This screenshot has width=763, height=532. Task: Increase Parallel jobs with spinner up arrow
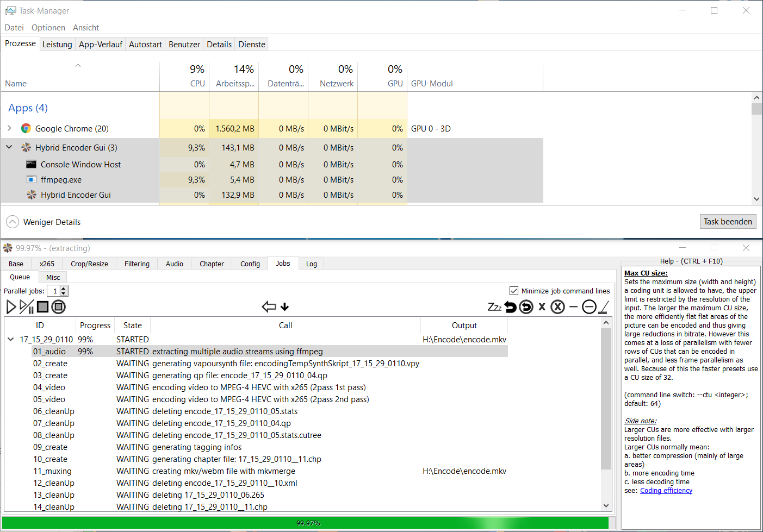(64, 289)
